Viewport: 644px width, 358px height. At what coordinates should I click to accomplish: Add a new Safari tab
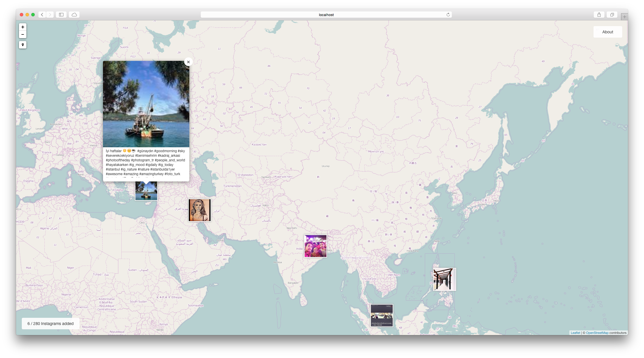click(x=624, y=17)
